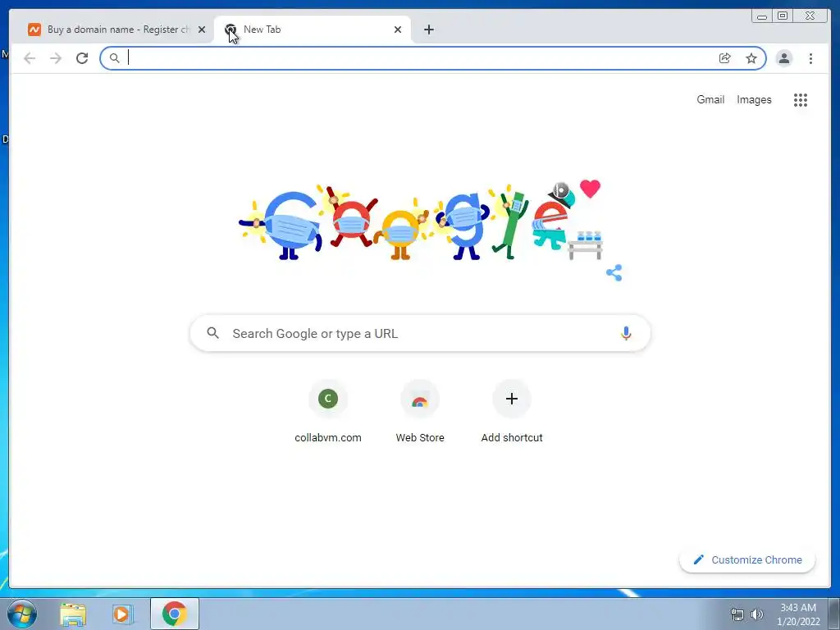Go forward with the forward arrow
The height and width of the screenshot is (630, 840).
coord(56,58)
